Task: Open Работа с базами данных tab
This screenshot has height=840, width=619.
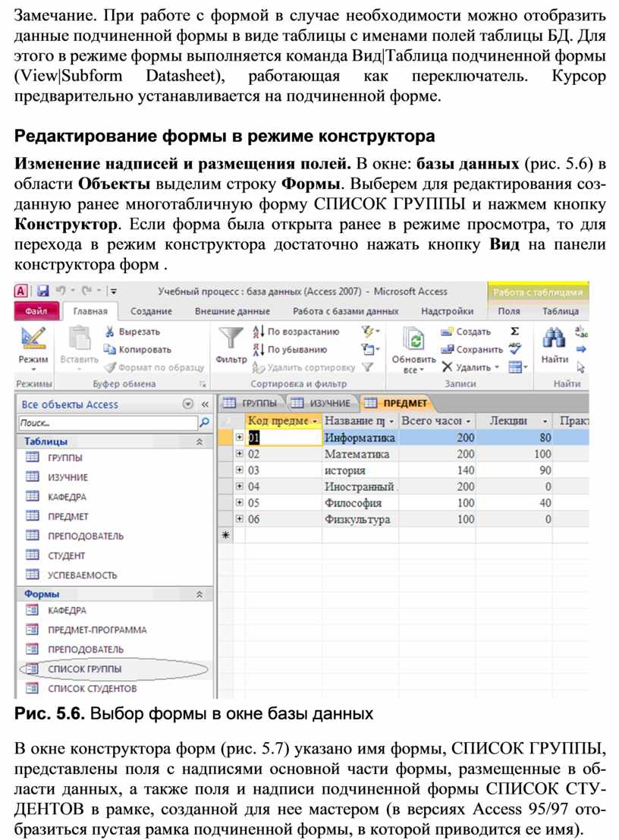Action: [x=345, y=311]
